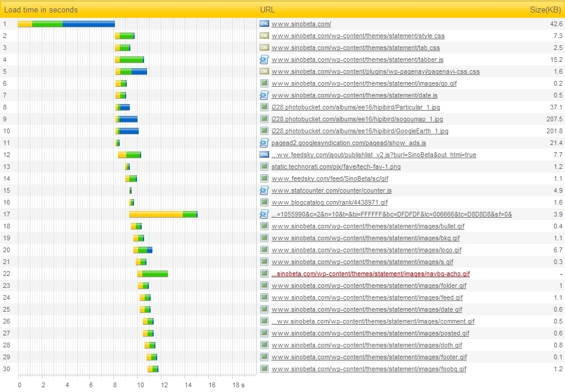Click the image icon beside logo.gif

pos(264,249)
